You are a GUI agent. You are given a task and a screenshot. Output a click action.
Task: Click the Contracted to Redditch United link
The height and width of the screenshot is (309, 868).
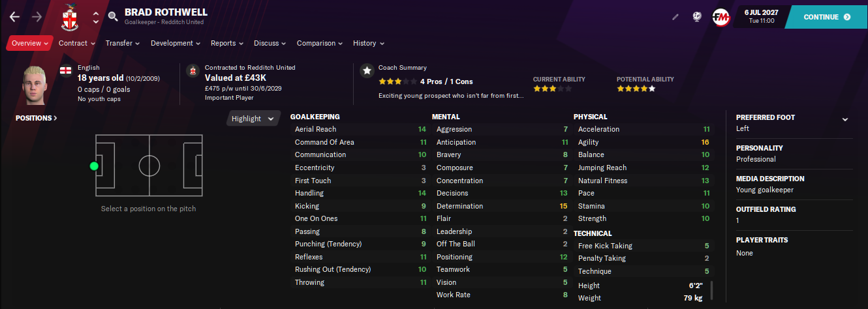[250, 68]
